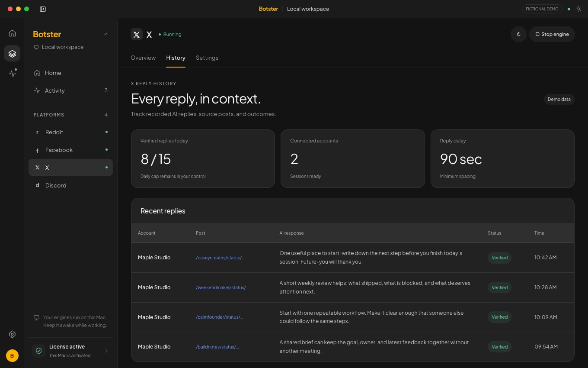Open the /buildnotes/status/ post link
This screenshot has width=588, height=368.
(x=217, y=347)
